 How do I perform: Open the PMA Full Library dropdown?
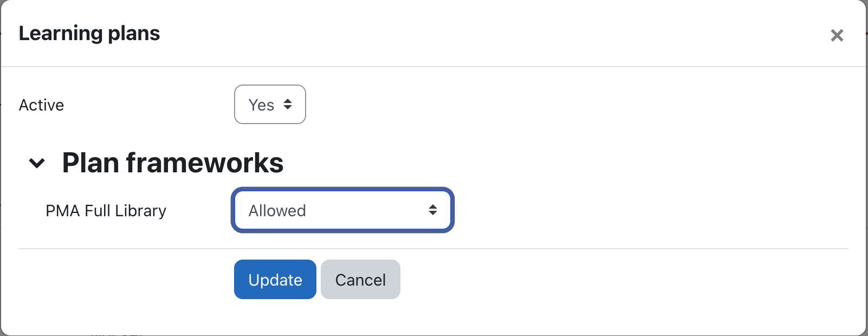pyautogui.click(x=342, y=210)
